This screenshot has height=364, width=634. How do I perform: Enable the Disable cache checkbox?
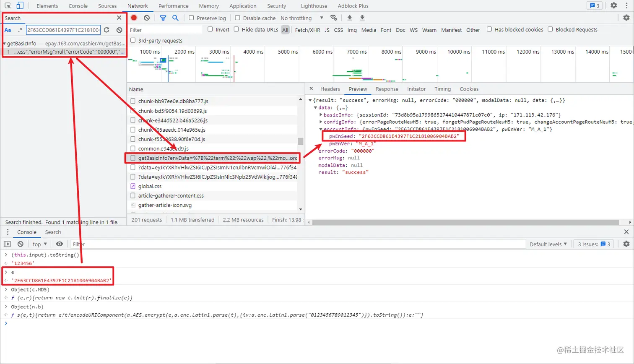[237, 18]
